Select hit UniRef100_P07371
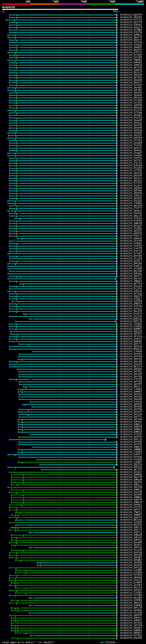The image size is (146, 644). pyautogui.click(x=131, y=20)
